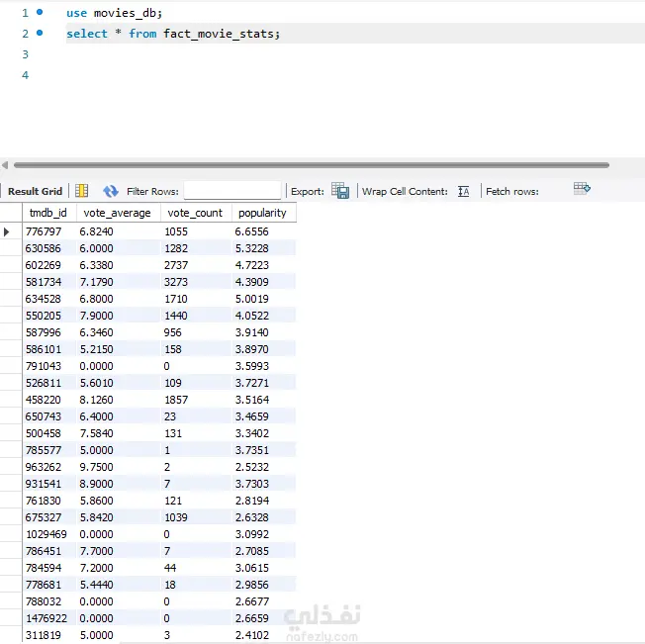Screen dimensions: 645x644
Task: Select tmdb_id cell 650743
Action: pyautogui.click(x=49, y=416)
